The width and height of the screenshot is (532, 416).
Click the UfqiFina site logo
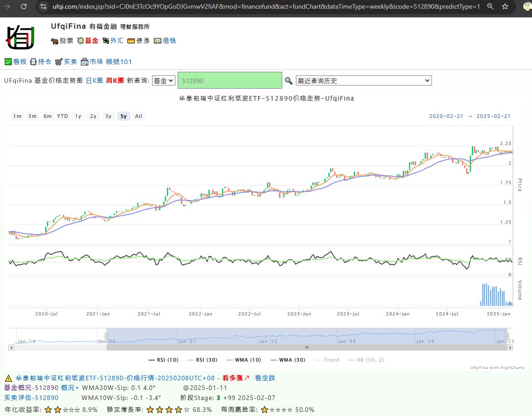click(x=20, y=37)
